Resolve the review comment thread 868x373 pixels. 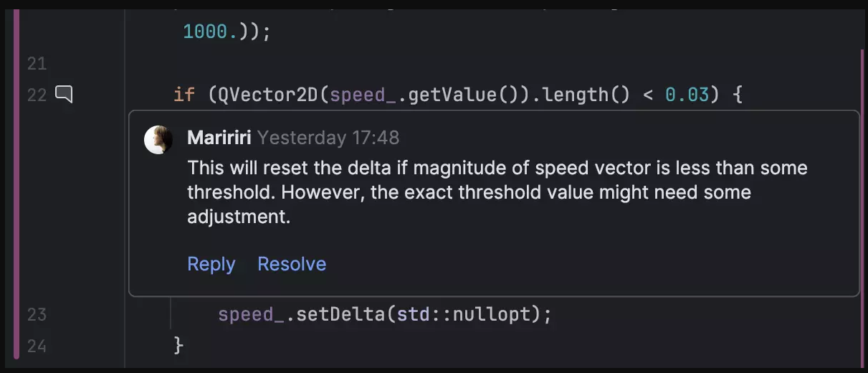coord(292,264)
